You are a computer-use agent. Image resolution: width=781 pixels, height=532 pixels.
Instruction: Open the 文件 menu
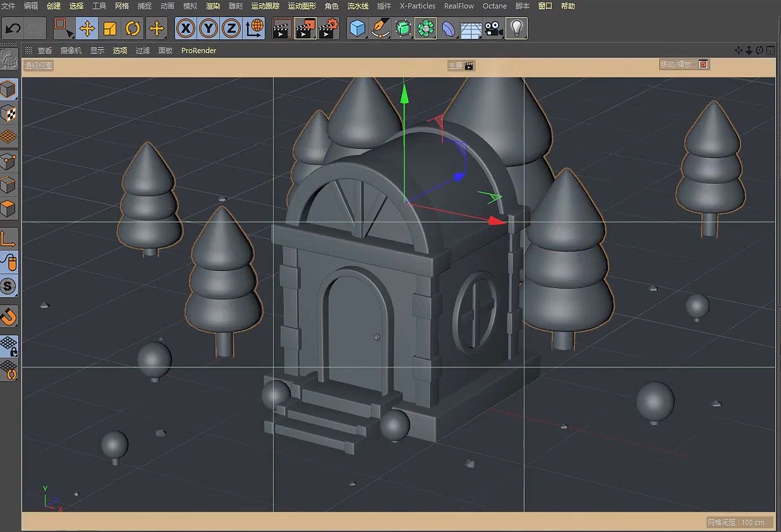pyautogui.click(x=8, y=6)
